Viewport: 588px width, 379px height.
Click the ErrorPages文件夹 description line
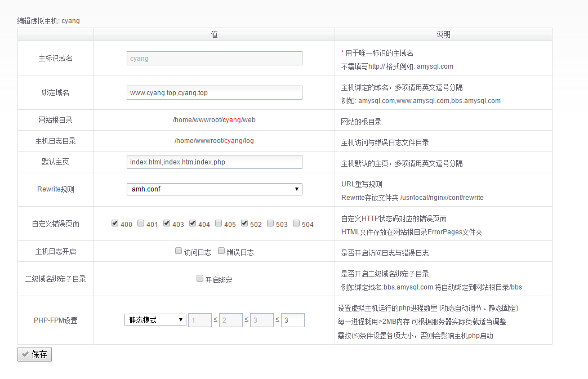(412, 232)
